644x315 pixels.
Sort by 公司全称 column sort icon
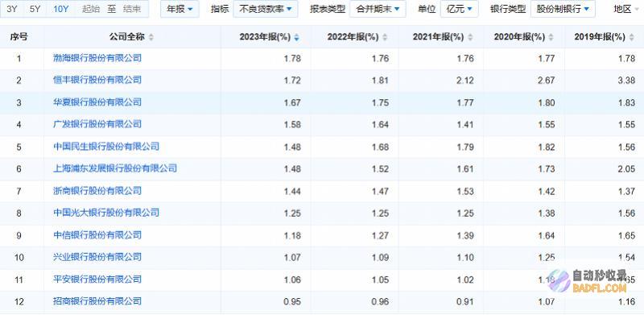(x=151, y=37)
